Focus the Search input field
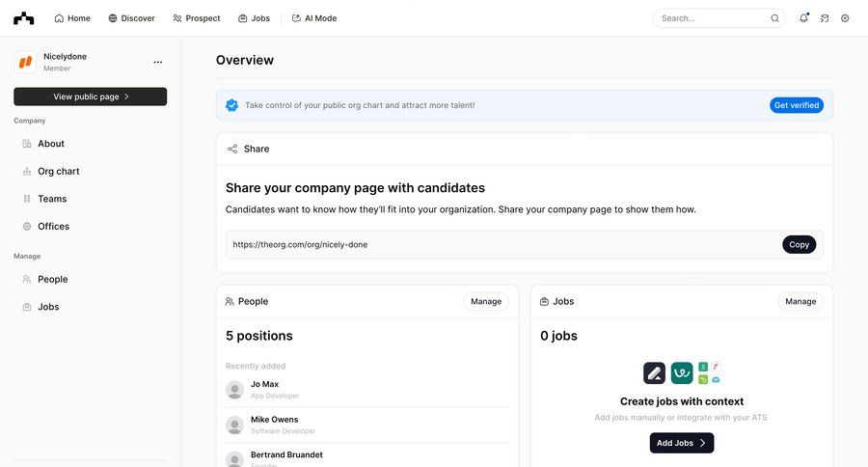The image size is (868, 467). pos(719,18)
